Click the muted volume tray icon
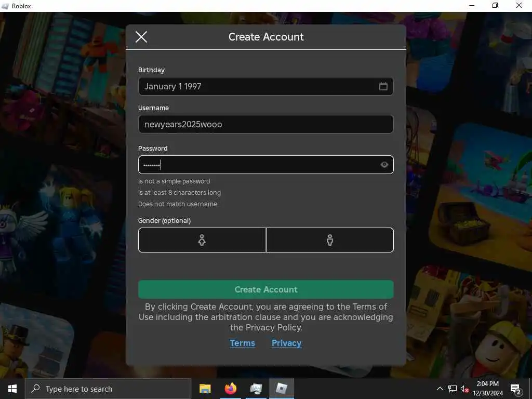The width and height of the screenshot is (532, 399). (464, 389)
